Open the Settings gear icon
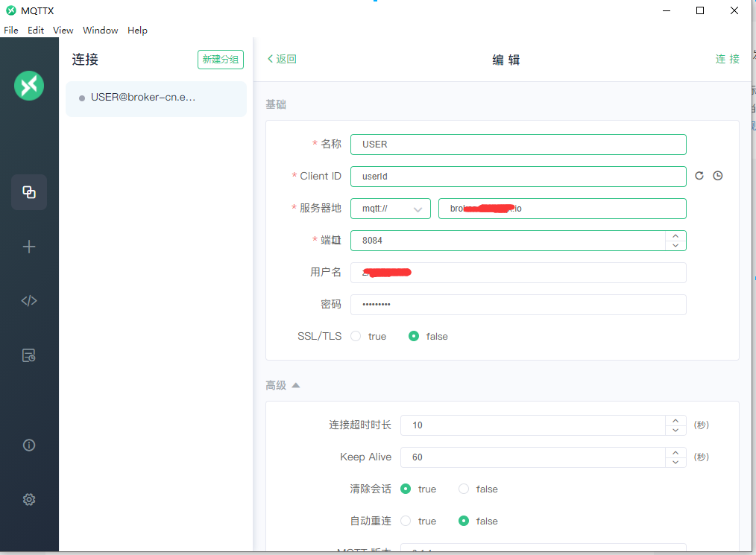This screenshot has height=555, width=756. (x=29, y=500)
